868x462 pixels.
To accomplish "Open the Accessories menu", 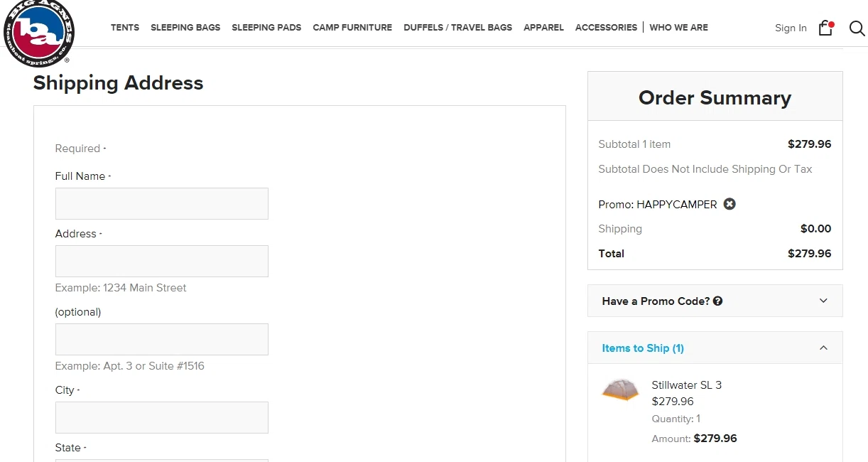I will coord(606,28).
